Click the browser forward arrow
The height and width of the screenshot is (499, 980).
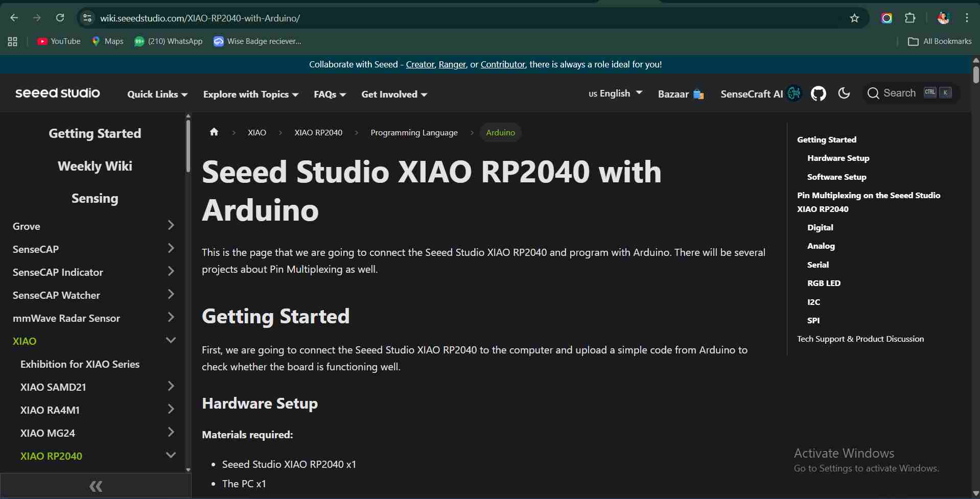pos(37,18)
